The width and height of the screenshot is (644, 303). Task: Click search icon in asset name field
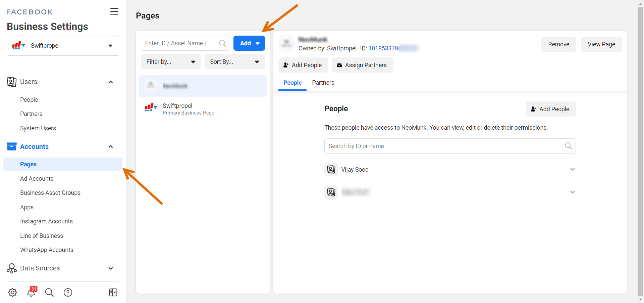[222, 43]
